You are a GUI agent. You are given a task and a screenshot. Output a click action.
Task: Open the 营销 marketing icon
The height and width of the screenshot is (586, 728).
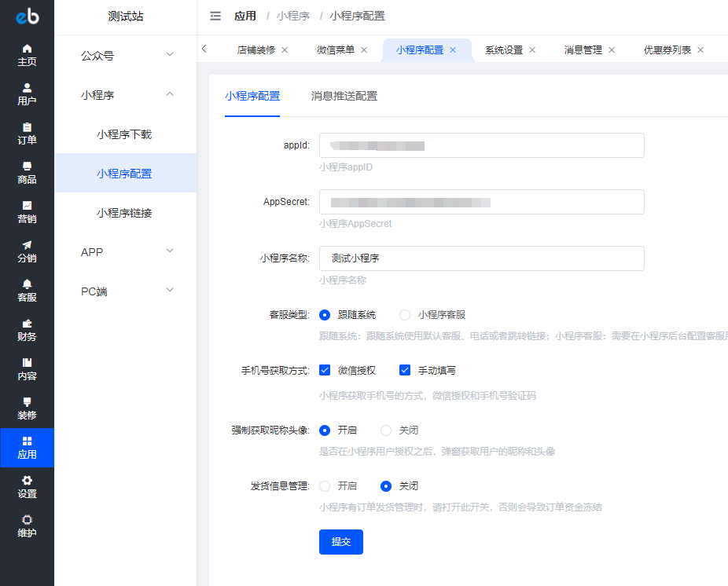pos(27,206)
